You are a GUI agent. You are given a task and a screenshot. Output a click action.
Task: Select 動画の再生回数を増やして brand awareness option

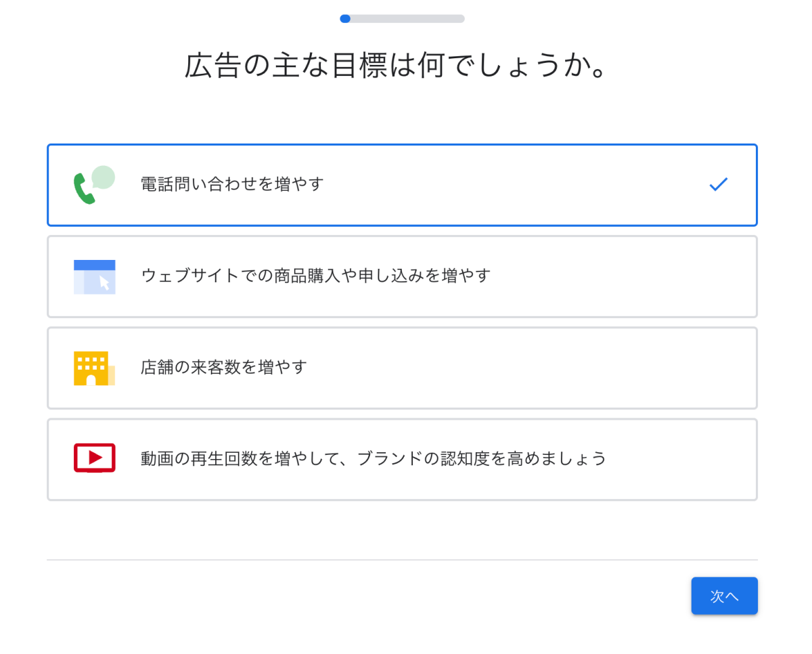374,459
